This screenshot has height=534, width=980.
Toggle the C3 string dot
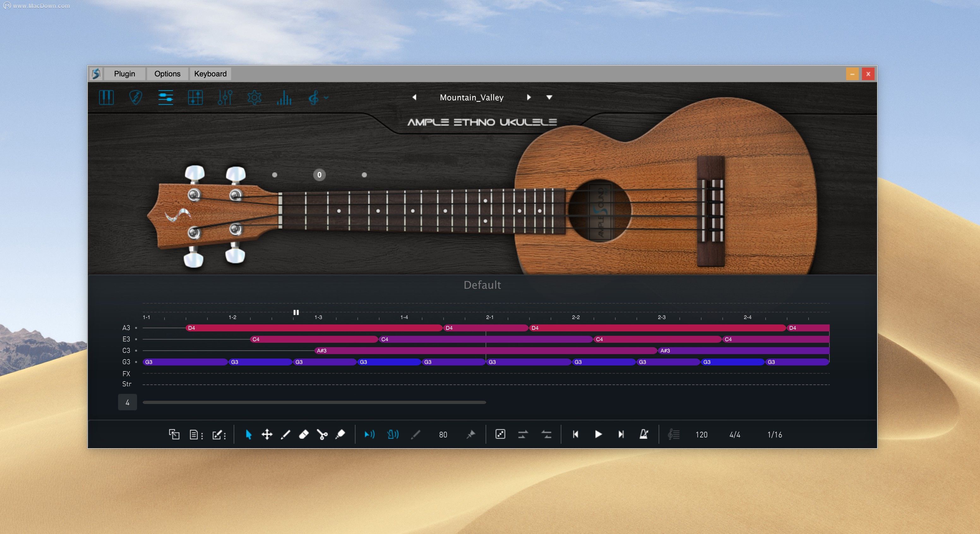click(x=136, y=351)
